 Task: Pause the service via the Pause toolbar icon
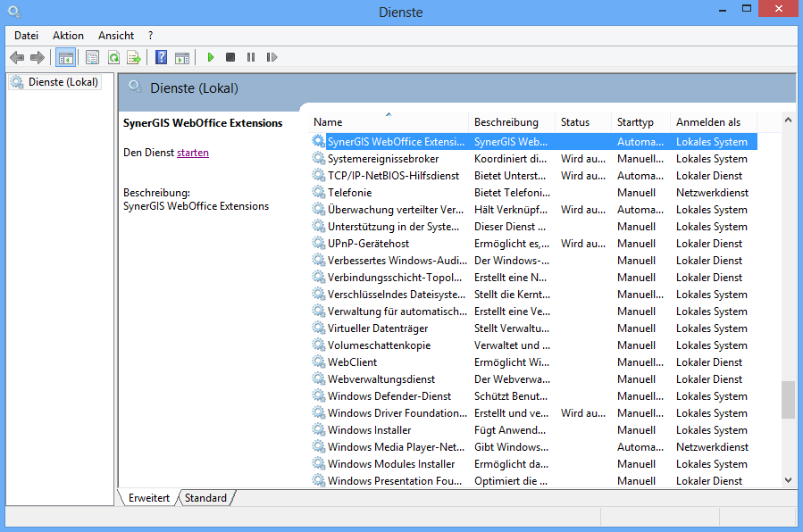click(x=250, y=56)
